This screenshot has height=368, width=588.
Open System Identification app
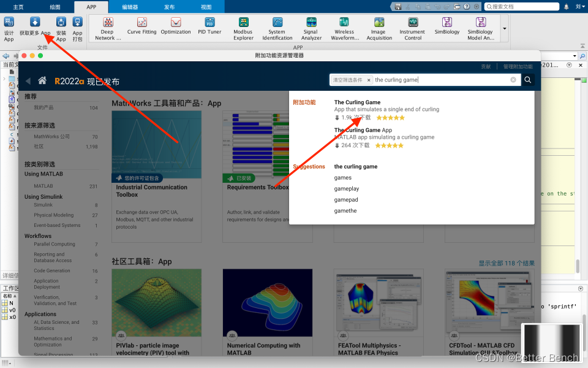277,29
